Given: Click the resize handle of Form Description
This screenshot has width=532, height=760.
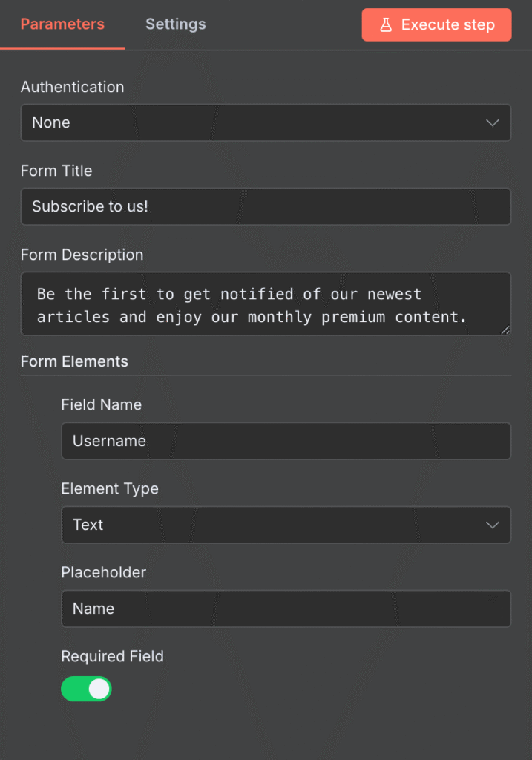Looking at the screenshot, I should pos(506,331).
